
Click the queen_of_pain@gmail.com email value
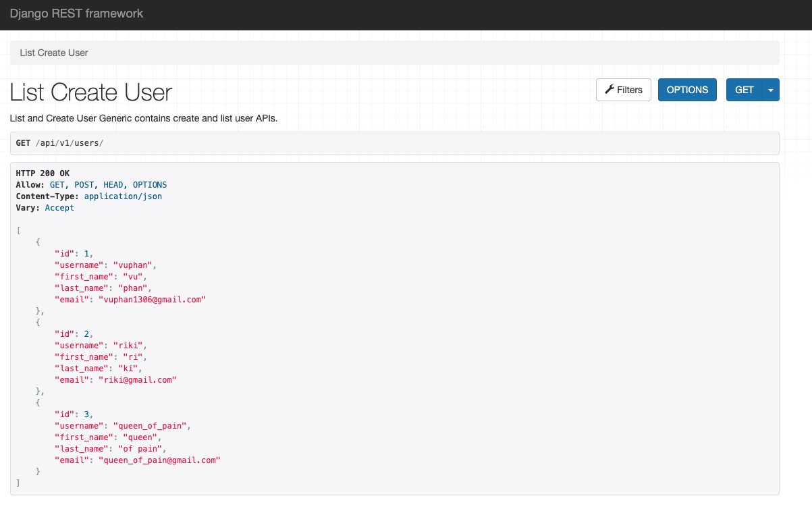click(x=160, y=460)
